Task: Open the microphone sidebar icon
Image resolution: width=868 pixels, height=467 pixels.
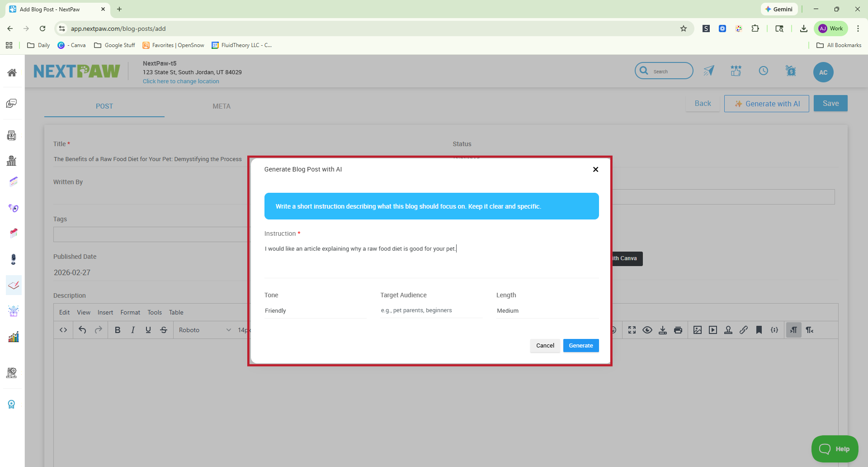Action: click(x=13, y=259)
